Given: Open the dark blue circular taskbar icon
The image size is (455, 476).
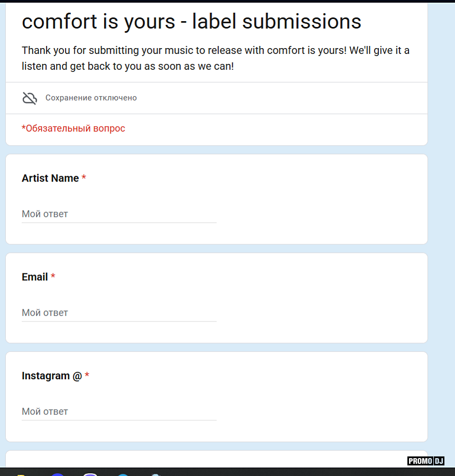Looking at the screenshot, I should (x=58, y=474).
